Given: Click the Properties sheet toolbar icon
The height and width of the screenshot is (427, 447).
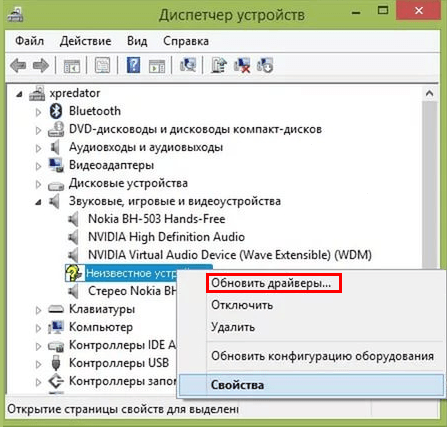Looking at the screenshot, I should [102, 65].
